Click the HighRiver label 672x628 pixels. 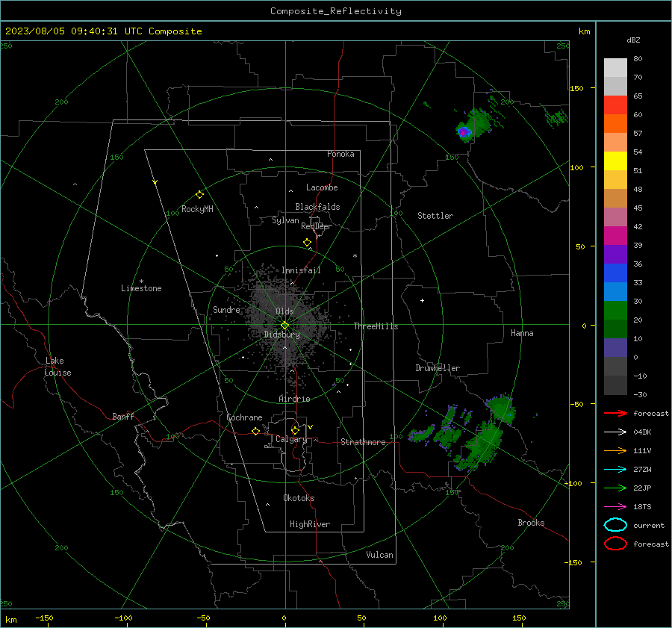coord(310,524)
